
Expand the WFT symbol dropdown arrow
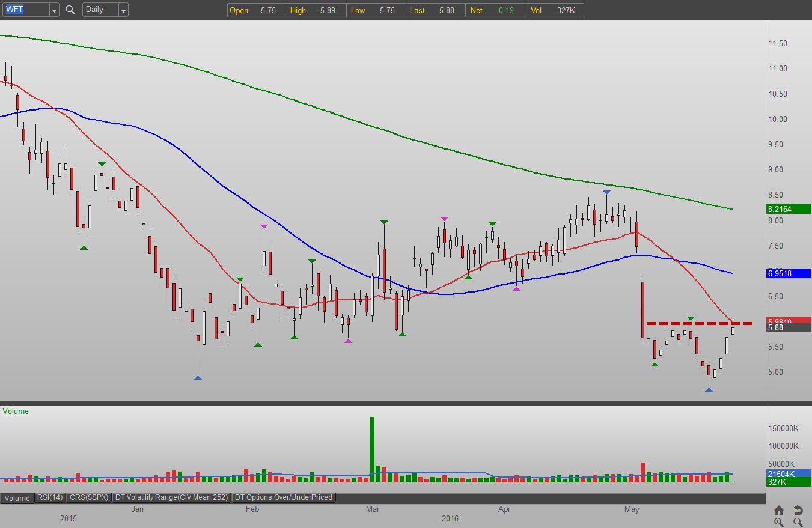click(x=54, y=10)
